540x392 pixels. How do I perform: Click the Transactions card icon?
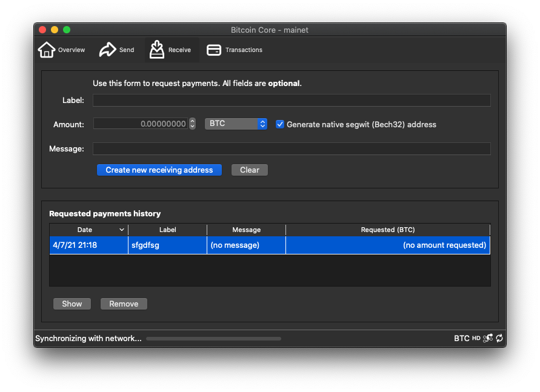coord(214,50)
